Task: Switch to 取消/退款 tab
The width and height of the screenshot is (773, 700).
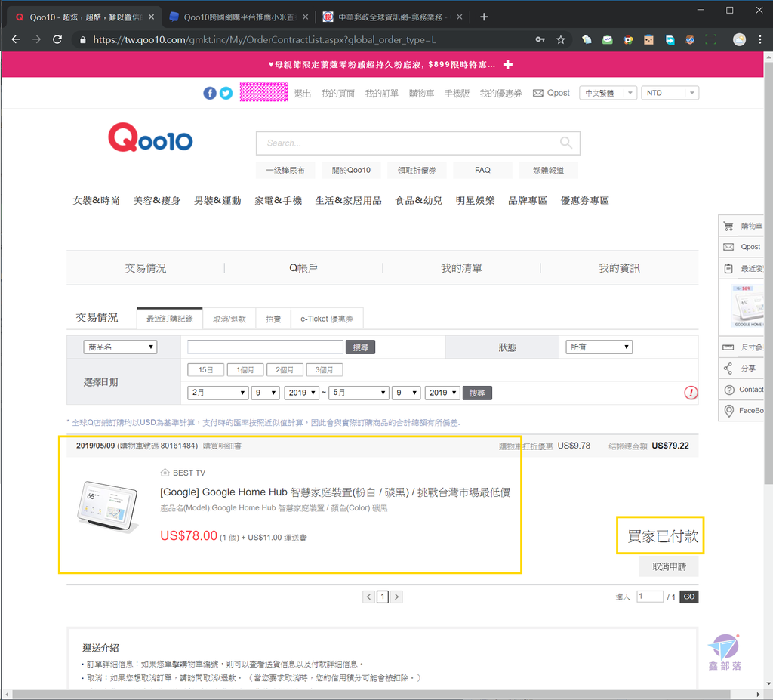Action: click(229, 319)
